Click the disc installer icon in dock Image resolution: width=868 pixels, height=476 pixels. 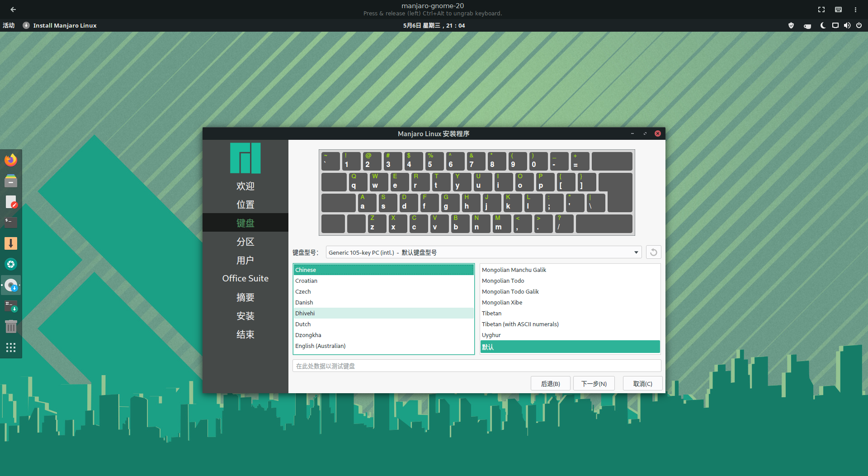[11, 285]
